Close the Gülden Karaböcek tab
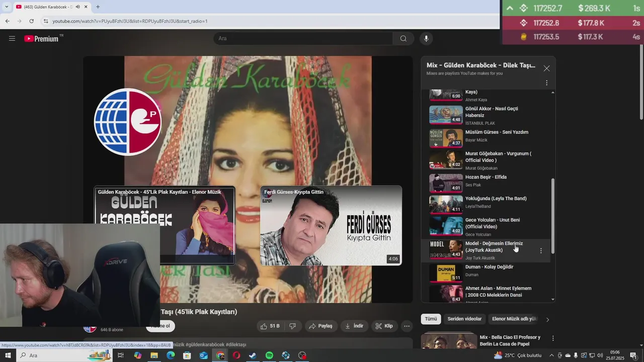The width and height of the screenshot is (644, 362). click(86, 7)
